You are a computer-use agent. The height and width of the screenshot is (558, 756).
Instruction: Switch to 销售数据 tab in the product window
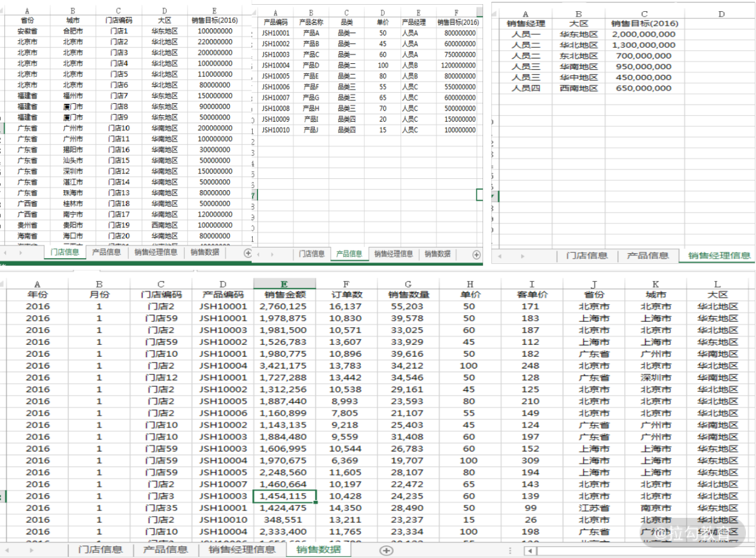pyautogui.click(x=438, y=254)
